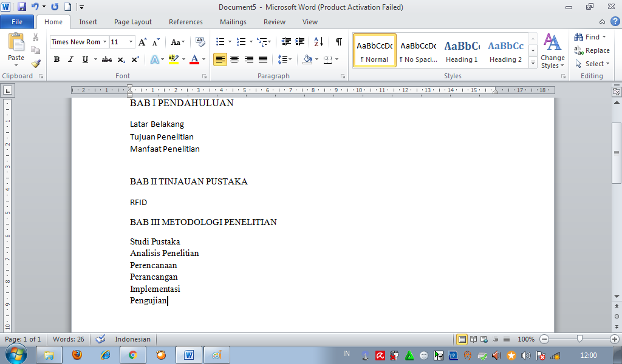622x364 pixels.
Task: Apply the Heading 1 style
Action: [462, 50]
